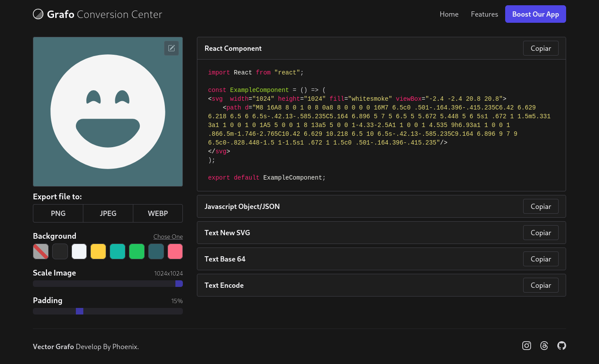Select the white background swatch
599x364 pixels.
(79, 251)
